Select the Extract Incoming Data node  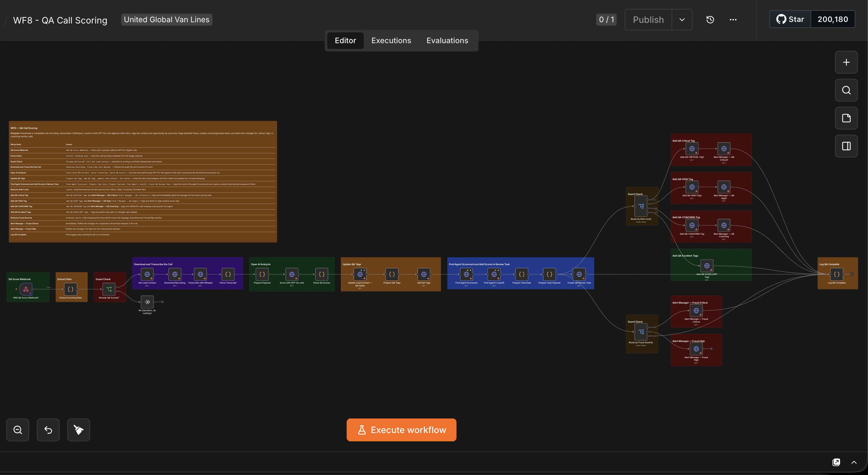tap(70, 289)
